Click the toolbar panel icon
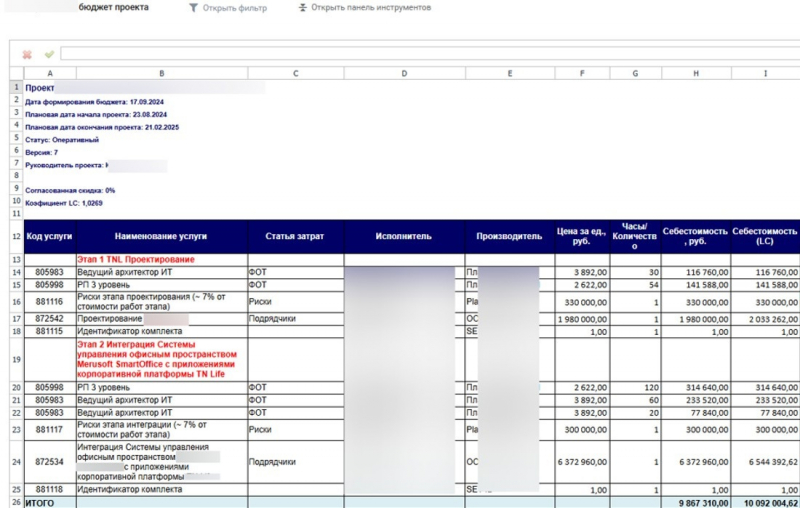 (x=303, y=8)
